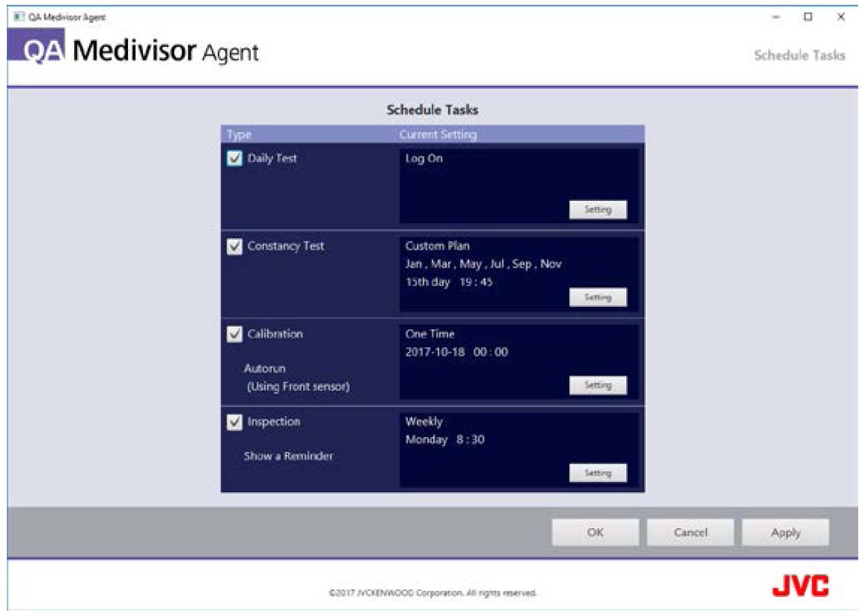
Task: Toggle the Constancy Test checkbox
Action: coord(234,247)
